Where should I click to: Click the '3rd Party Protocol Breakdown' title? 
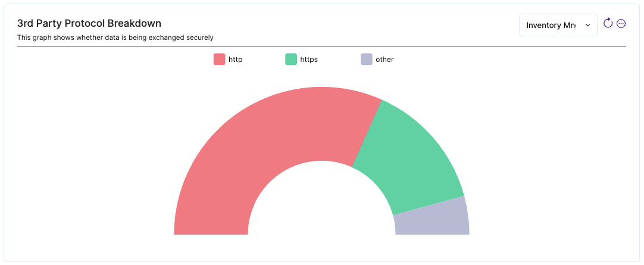click(x=89, y=23)
